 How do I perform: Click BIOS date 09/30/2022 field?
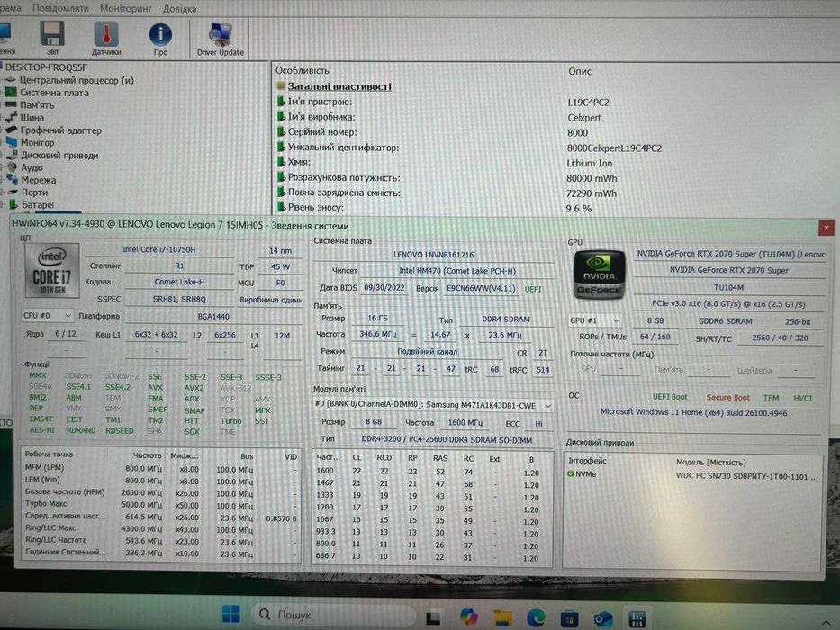[x=384, y=288]
